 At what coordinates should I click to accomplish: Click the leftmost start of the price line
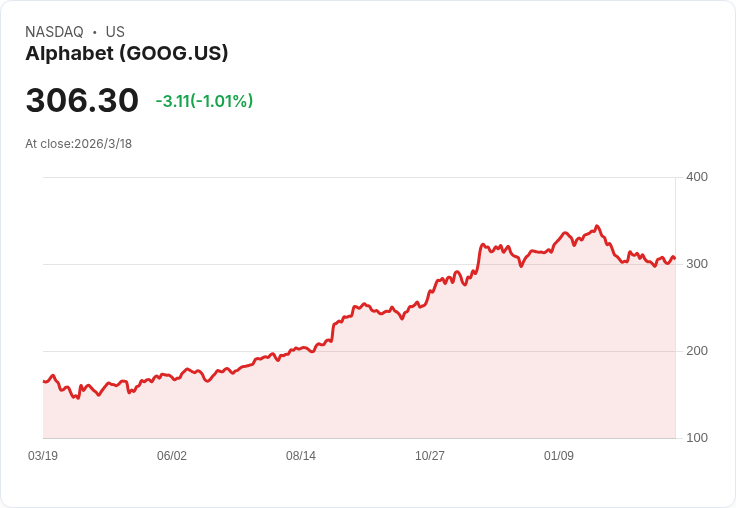pyautogui.click(x=44, y=381)
